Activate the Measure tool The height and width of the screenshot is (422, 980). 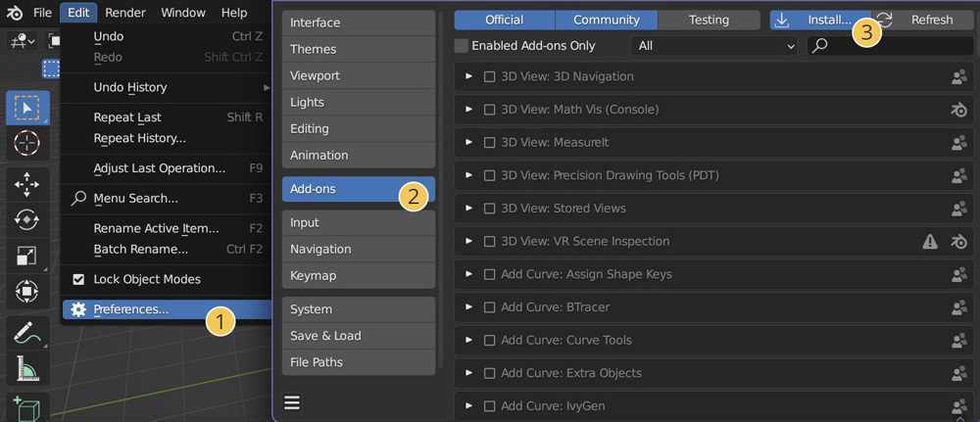[x=26, y=368]
